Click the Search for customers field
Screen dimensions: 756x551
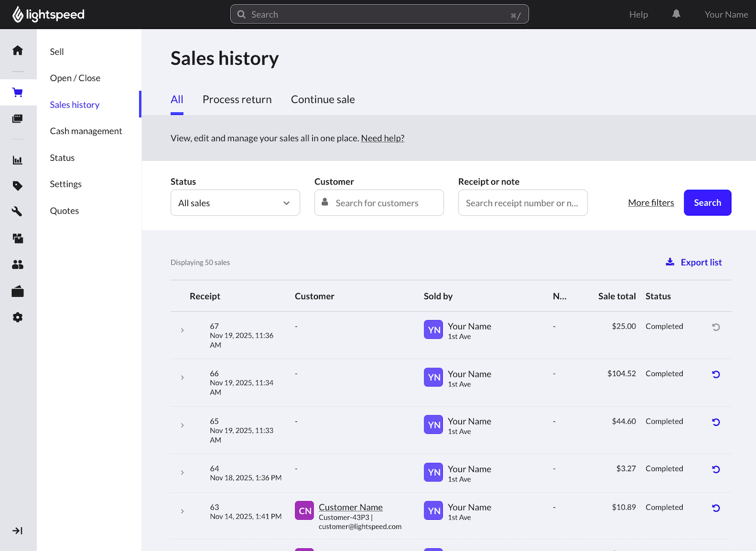(x=386, y=203)
